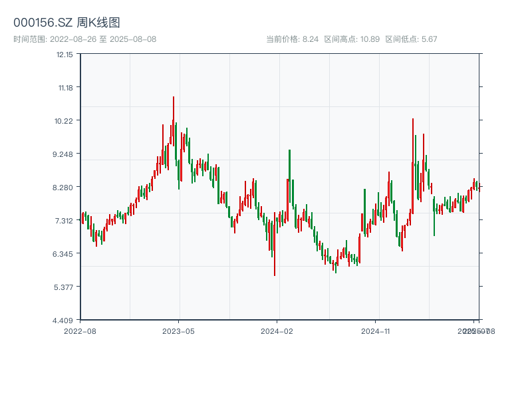Click x-axis label 2024-11
The image size is (532, 399).
pos(375,331)
